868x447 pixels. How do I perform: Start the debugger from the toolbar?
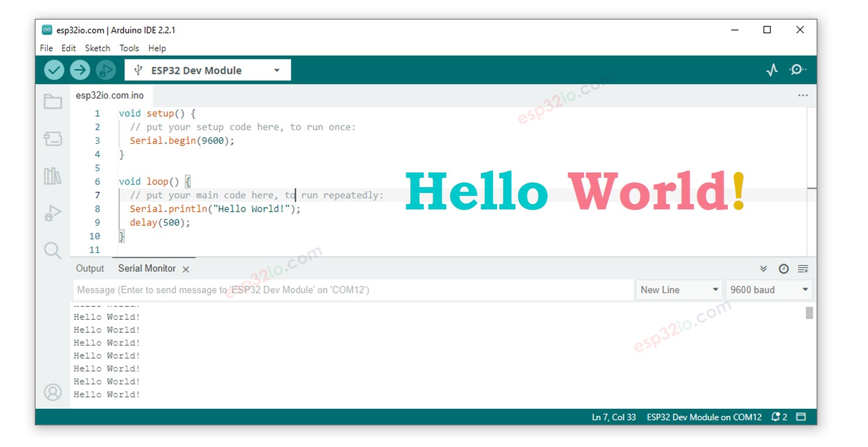coord(106,70)
